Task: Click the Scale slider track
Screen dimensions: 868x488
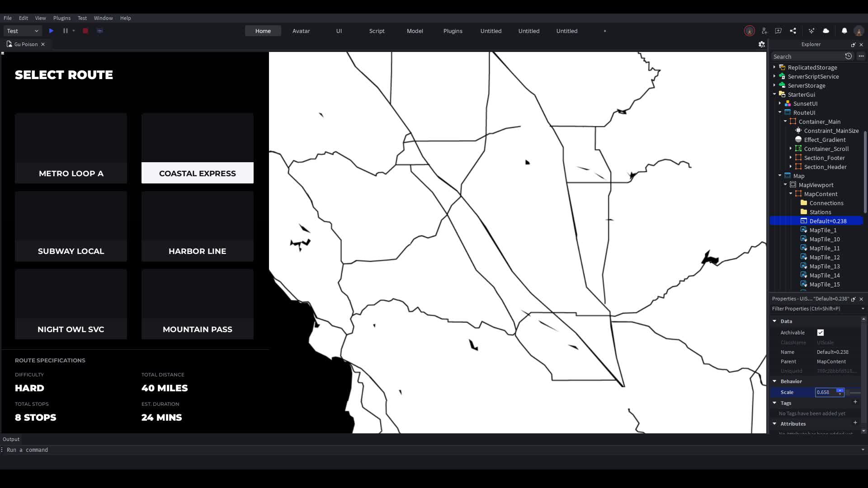Action: tap(854, 392)
